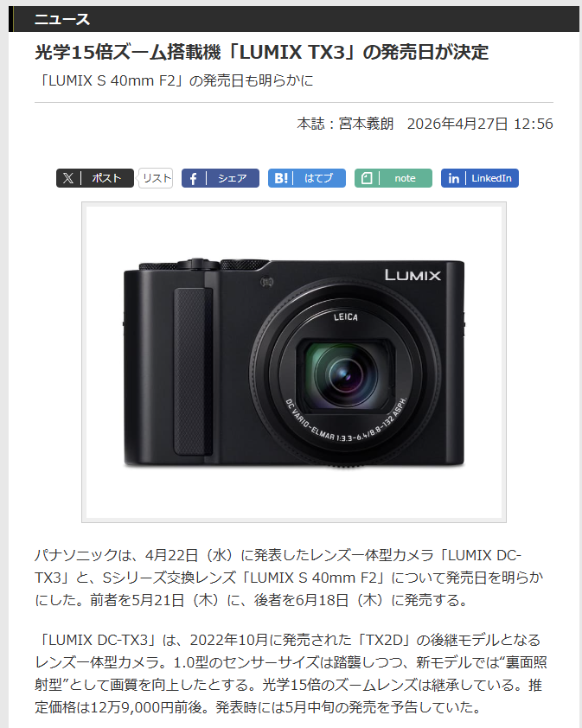
Task: Click the LinkedIn in icon
Action: (453, 178)
